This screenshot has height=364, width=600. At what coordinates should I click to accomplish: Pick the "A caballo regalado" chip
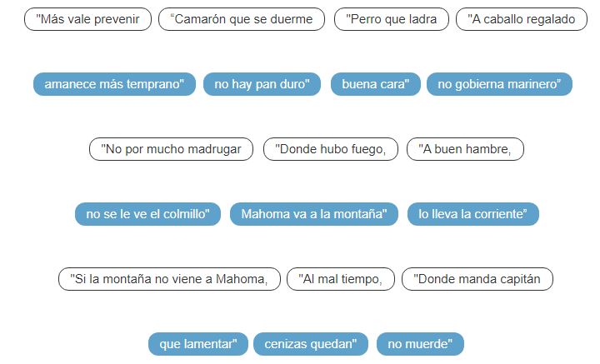(516, 19)
